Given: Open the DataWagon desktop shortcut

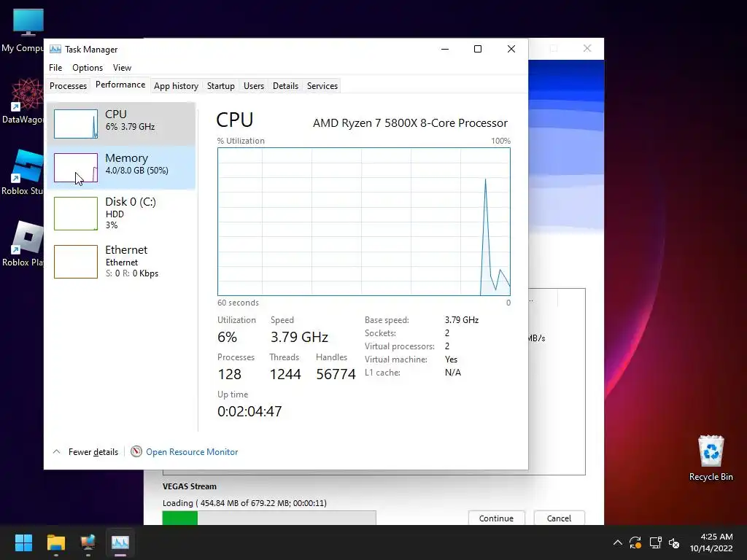Looking at the screenshot, I should [x=24, y=101].
